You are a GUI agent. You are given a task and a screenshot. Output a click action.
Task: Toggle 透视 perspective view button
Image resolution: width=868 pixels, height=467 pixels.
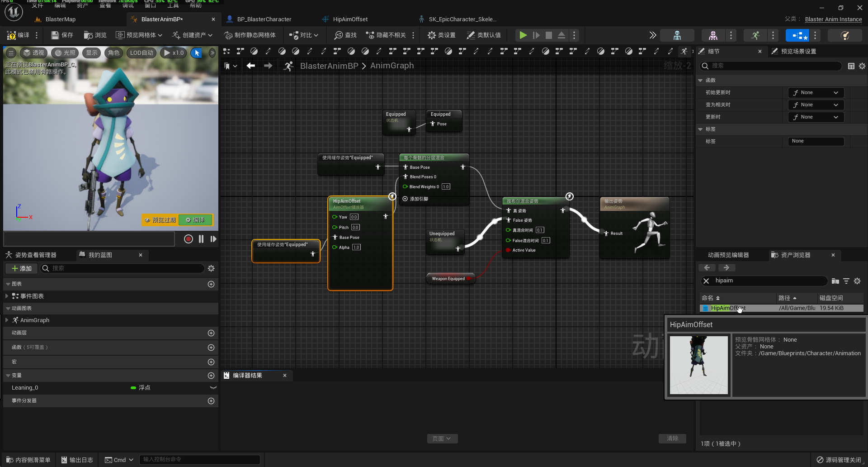(34, 53)
